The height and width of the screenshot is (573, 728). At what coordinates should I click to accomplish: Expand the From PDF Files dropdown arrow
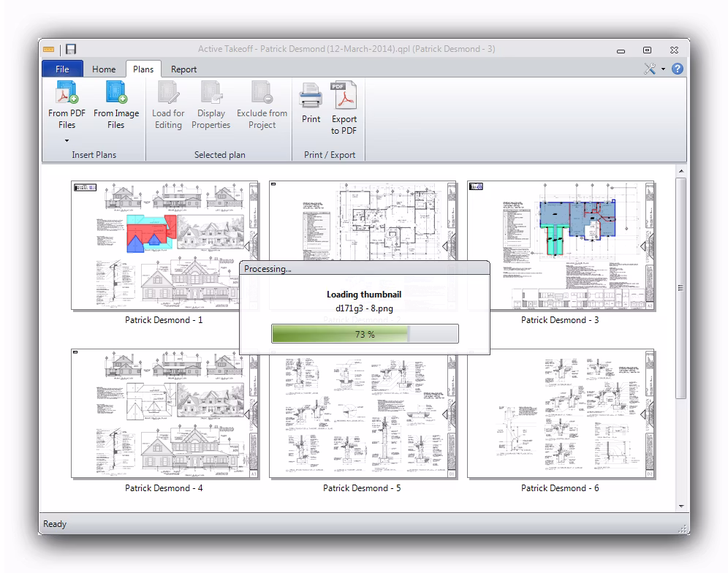[67, 140]
